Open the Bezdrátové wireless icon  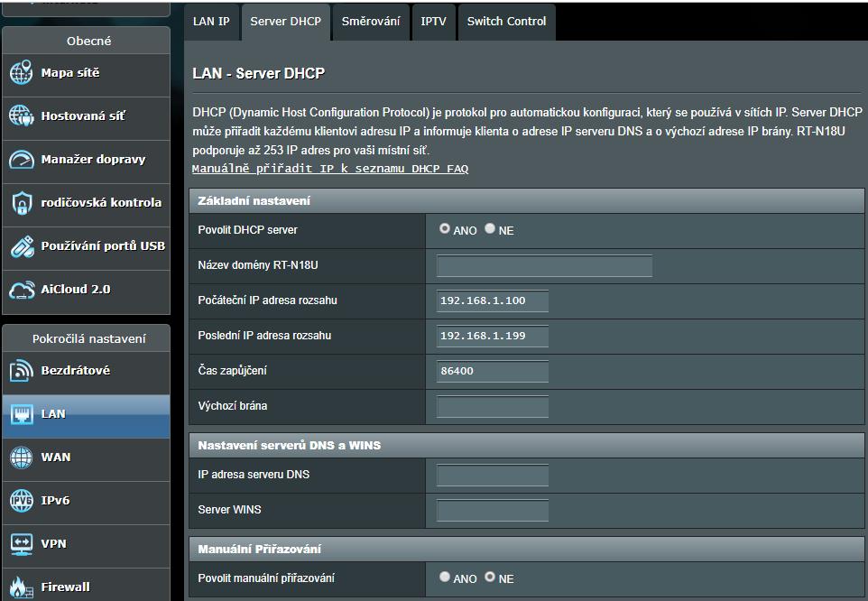coord(21,371)
